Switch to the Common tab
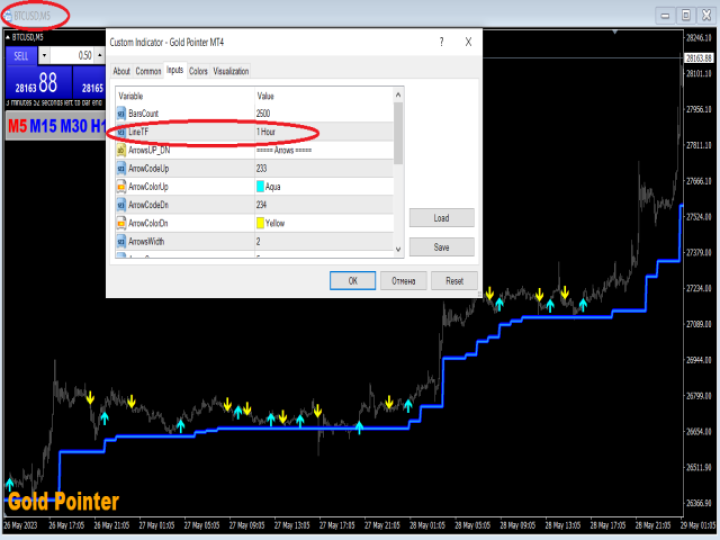The width and height of the screenshot is (720, 540). (148, 71)
